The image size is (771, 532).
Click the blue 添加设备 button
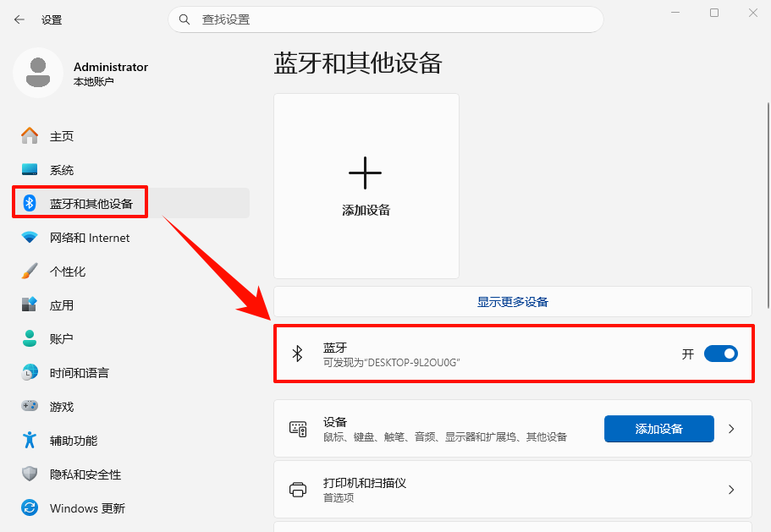(659, 429)
